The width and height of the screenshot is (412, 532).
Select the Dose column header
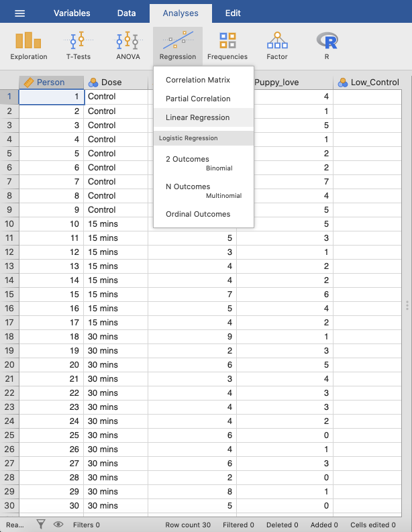point(115,83)
